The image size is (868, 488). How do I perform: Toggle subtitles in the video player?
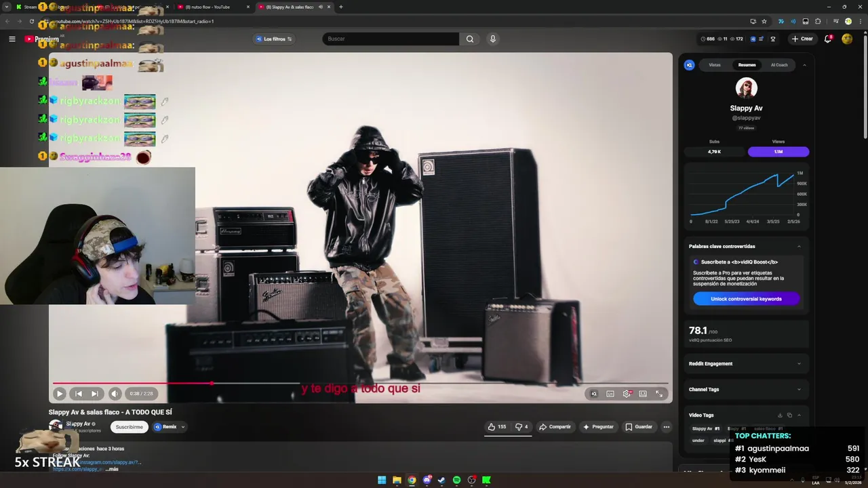pos(610,394)
